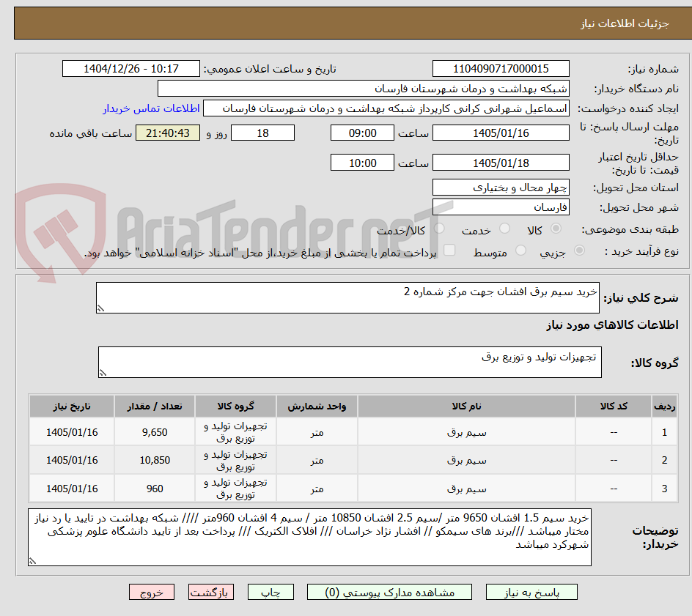Click the resize handle of گروه کالا box

coord(103,373)
